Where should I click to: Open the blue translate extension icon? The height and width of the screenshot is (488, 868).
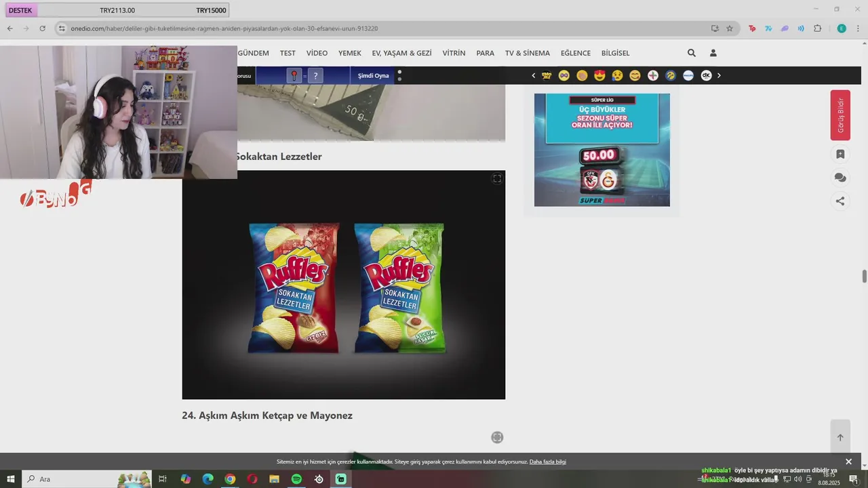(x=768, y=28)
